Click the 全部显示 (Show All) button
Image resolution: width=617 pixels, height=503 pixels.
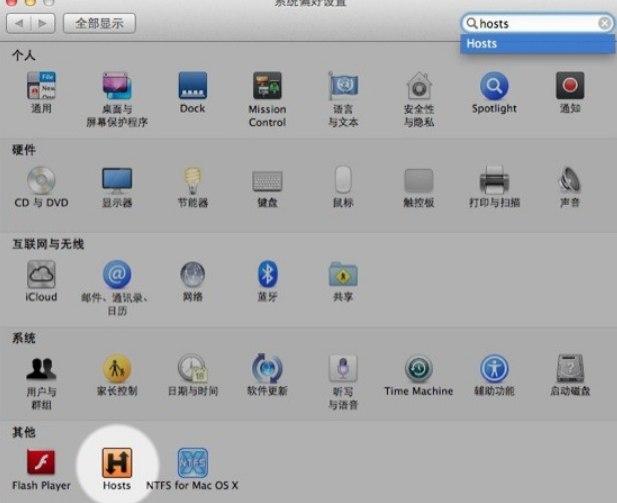coord(100,23)
